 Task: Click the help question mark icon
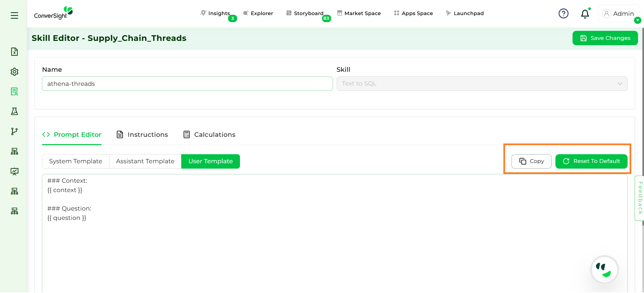(563, 14)
